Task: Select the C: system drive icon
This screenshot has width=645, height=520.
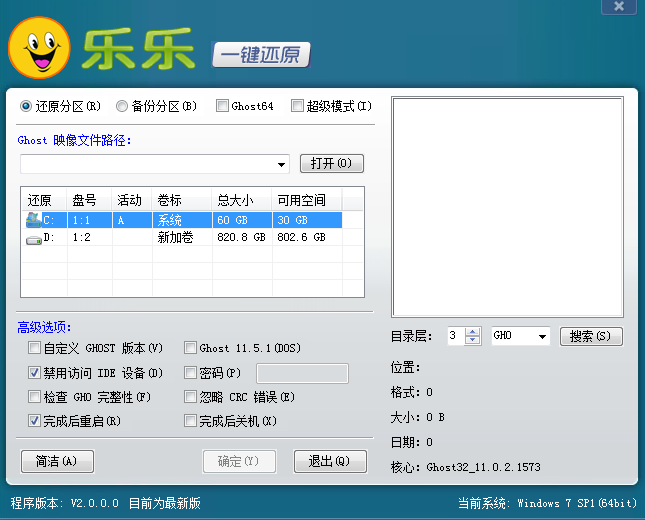Action: coord(35,220)
